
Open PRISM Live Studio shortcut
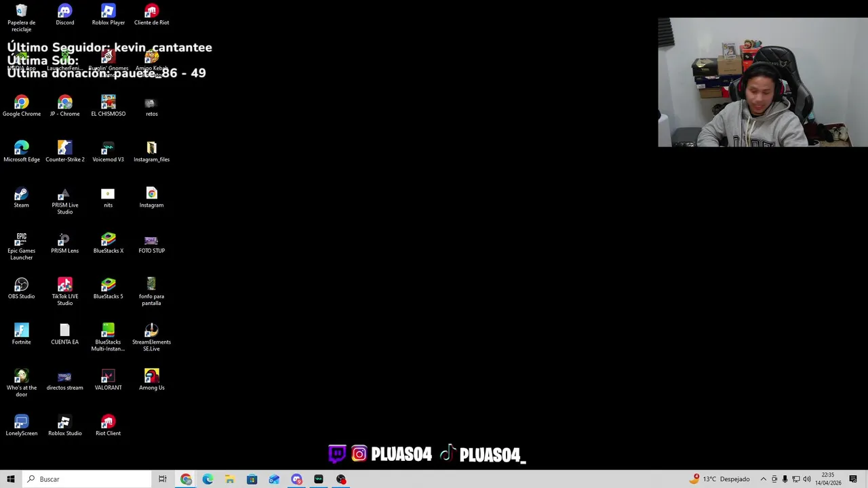tap(64, 201)
